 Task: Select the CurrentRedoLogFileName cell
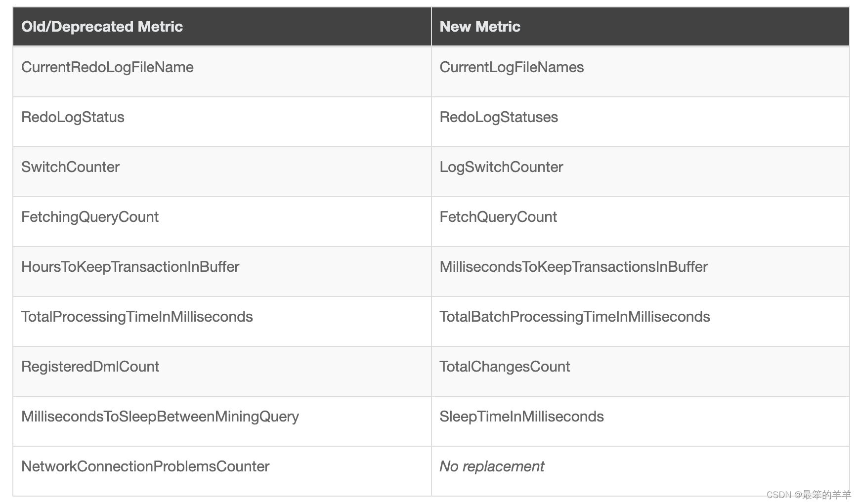(107, 67)
